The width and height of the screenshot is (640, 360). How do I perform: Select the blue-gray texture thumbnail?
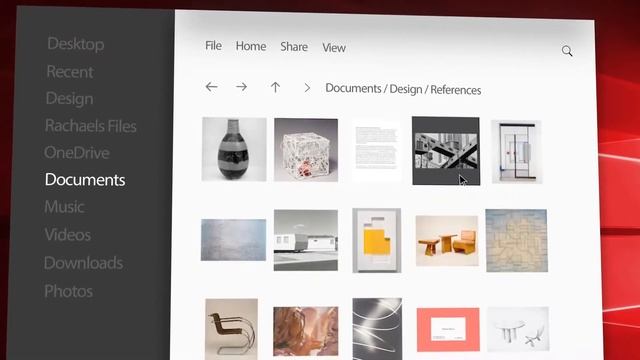click(x=233, y=240)
